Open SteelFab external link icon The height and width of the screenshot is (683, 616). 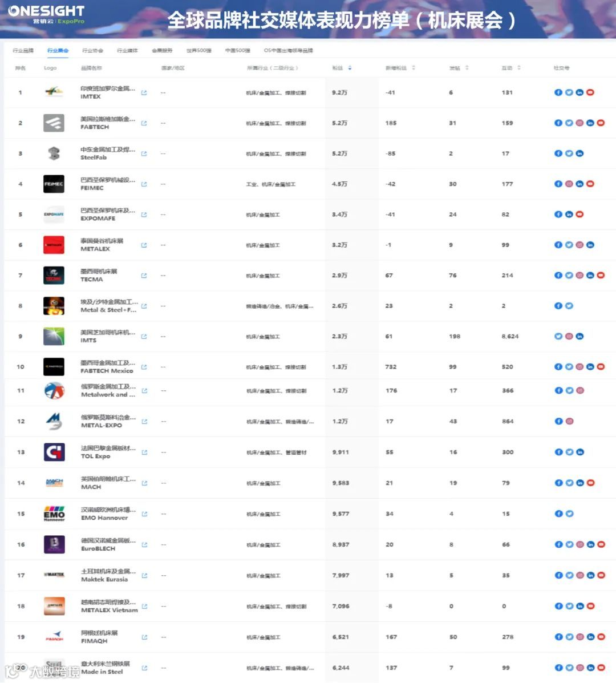pos(144,153)
